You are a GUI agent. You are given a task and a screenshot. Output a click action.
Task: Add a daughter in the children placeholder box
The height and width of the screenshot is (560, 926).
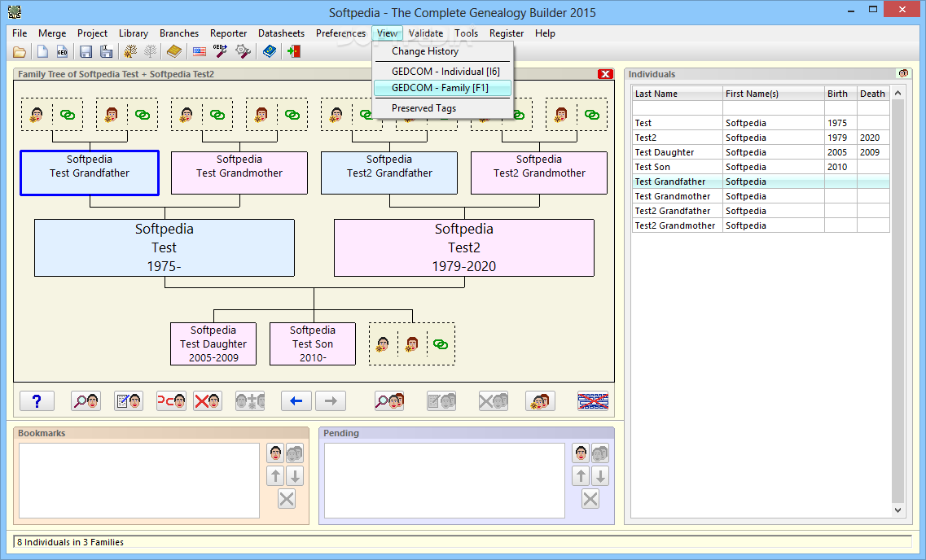click(x=412, y=344)
